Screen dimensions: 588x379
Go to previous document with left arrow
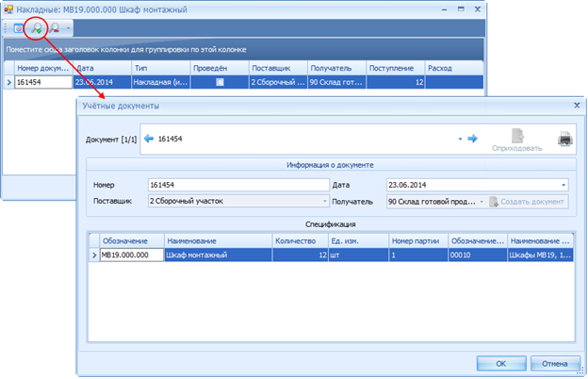(x=149, y=139)
